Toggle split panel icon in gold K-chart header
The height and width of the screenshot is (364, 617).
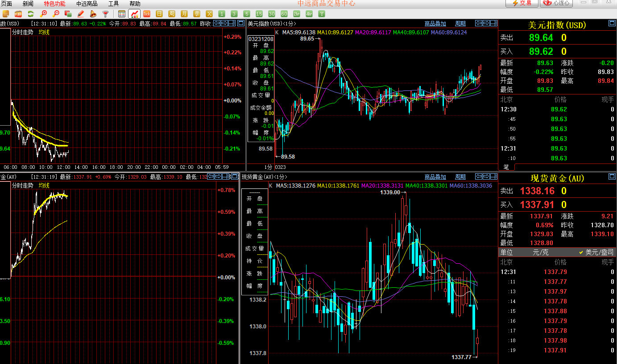coord(493,176)
